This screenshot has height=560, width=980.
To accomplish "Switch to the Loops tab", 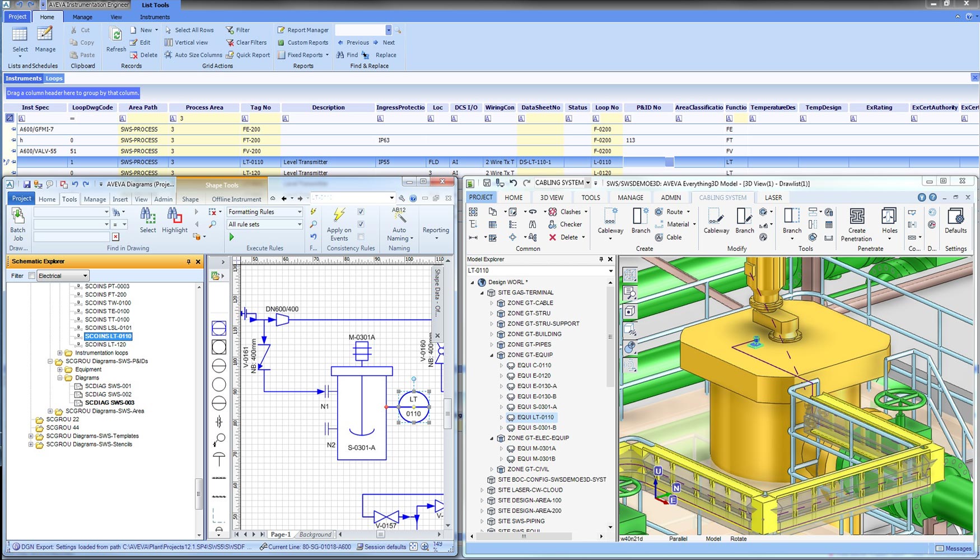I will (x=54, y=78).
